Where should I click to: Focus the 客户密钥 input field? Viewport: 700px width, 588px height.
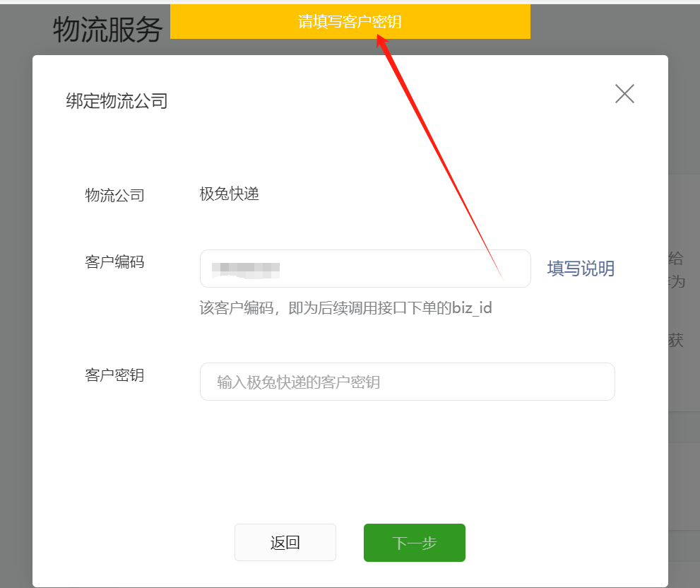coord(407,382)
